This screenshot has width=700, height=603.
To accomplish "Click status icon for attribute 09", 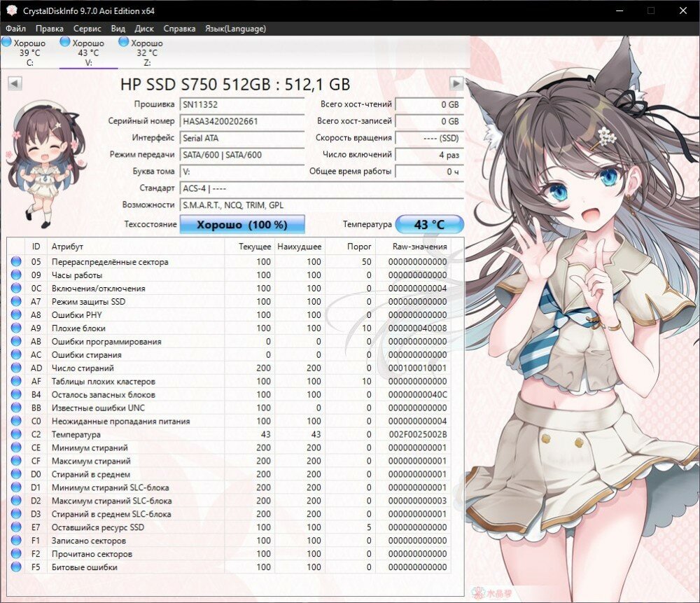I will pos(16,275).
